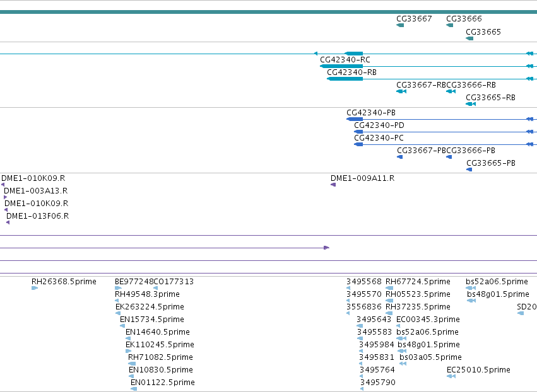Select the EN01122.5prime EST label
This screenshot has height=392, width=537.
pos(163,383)
